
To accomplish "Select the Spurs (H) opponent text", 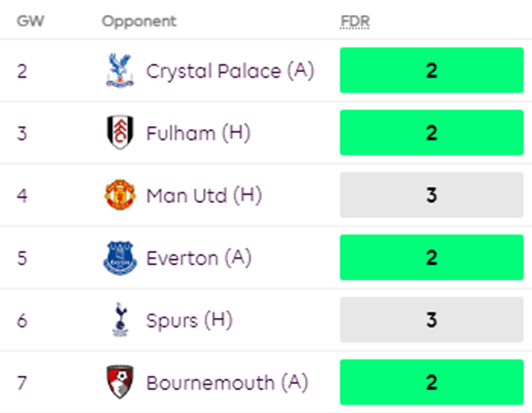I will tap(189, 321).
